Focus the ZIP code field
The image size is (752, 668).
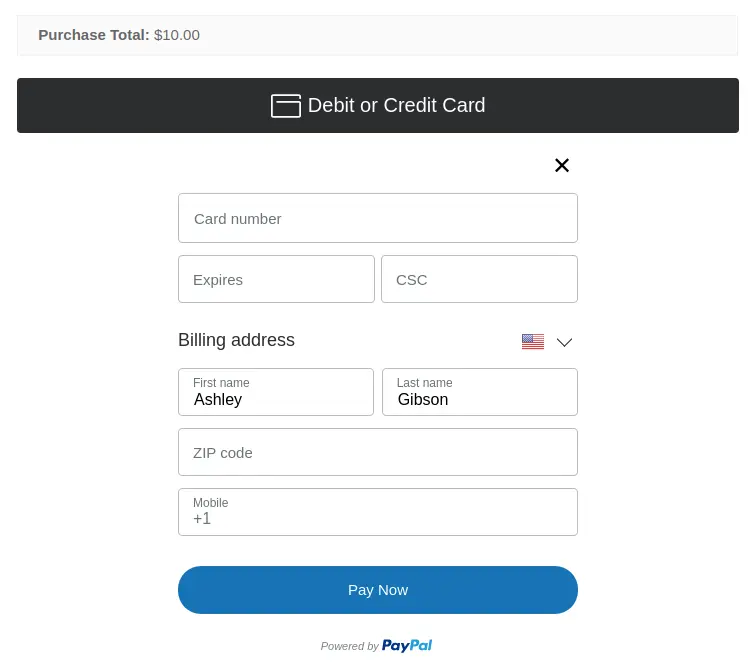[377, 452]
